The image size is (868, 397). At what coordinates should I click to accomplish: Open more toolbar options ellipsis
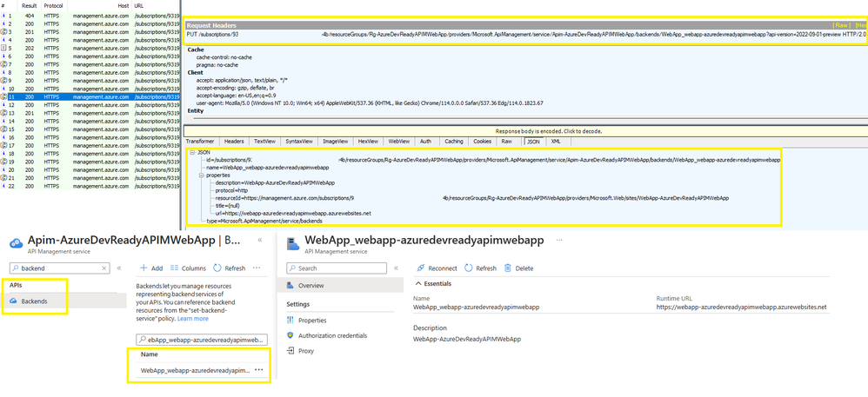[257, 268]
